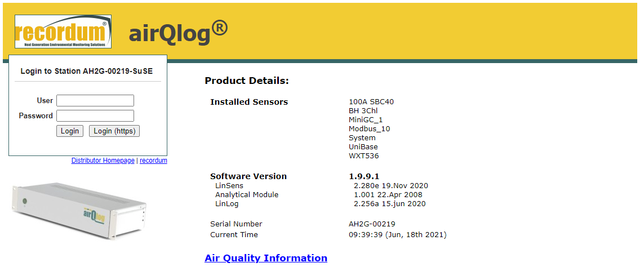Click the 'Product Details:' heading
The image size is (644, 276).
[x=247, y=81]
